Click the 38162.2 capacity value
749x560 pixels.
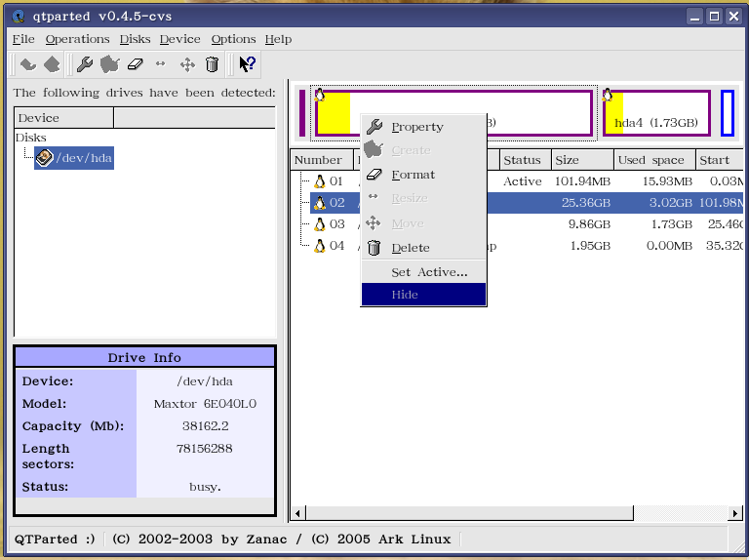pos(206,425)
